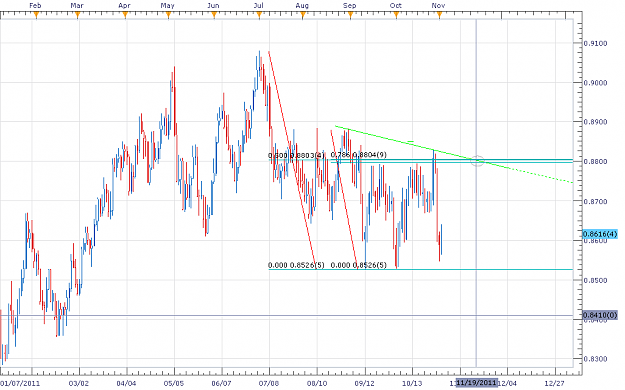Click the 06/07 date axis label
The image size is (625, 390).
pos(221,383)
